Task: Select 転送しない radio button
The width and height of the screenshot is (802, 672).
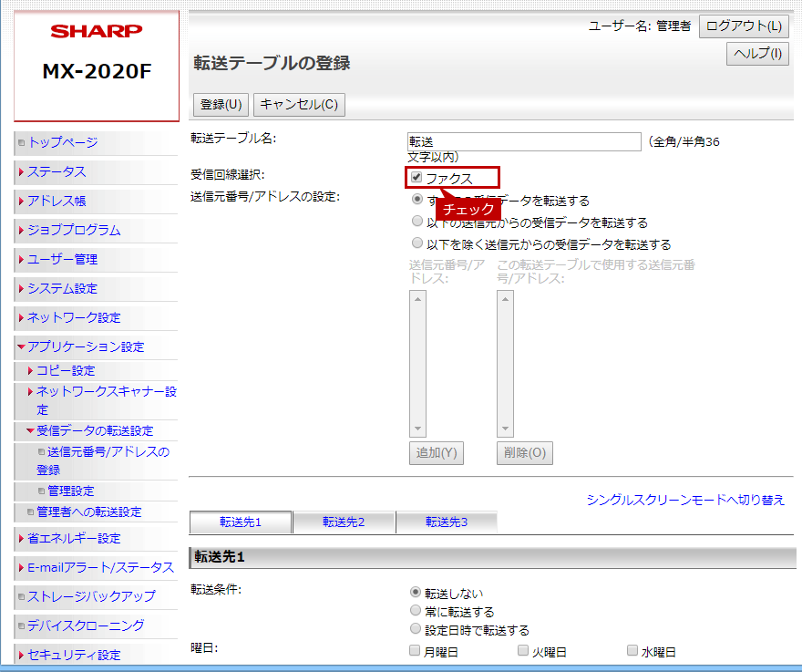Action: click(416, 592)
